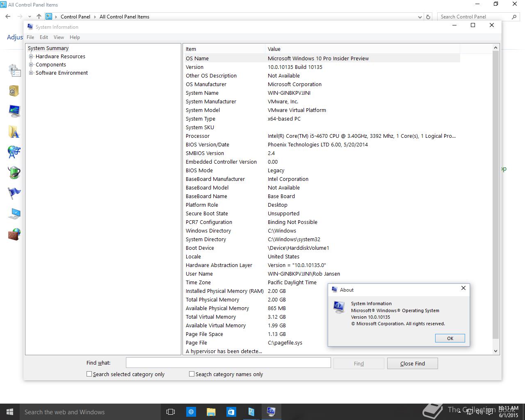
Task: Click the Value column header
Action: coord(362,49)
